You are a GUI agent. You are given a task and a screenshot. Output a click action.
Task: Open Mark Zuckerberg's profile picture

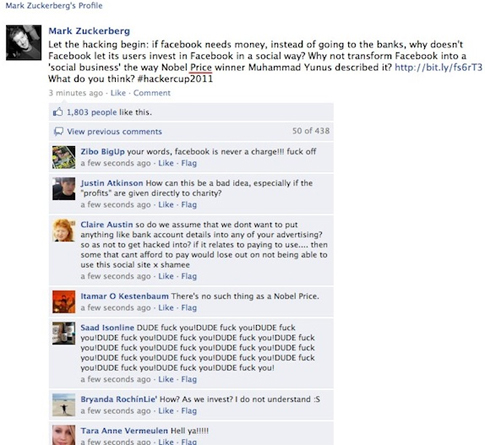point(24,43)
